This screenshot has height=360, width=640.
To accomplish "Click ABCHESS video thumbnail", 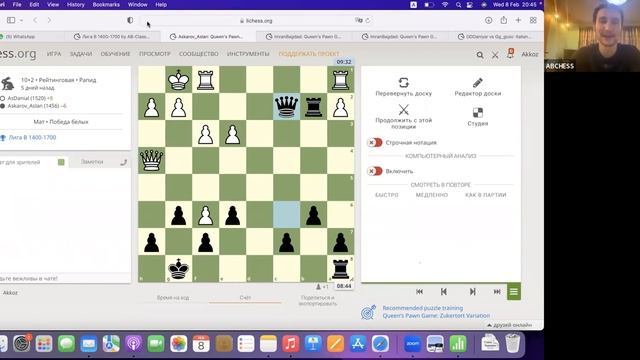I will click(592, 36).
